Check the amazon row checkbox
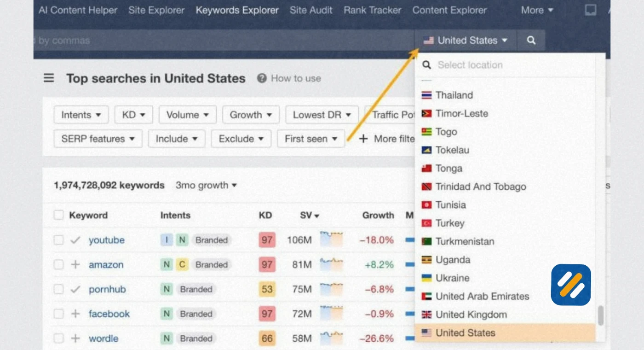 (x=58, y=265)
